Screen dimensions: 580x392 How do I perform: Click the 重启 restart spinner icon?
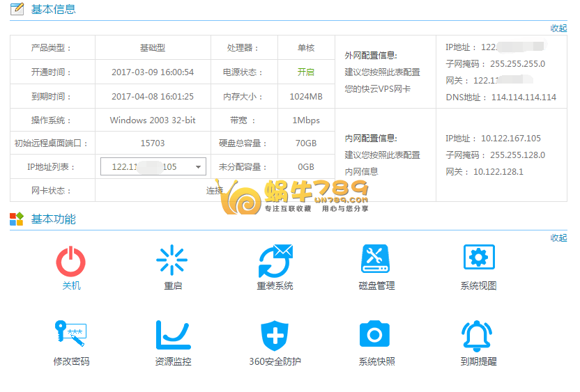(x=172, y=260)
